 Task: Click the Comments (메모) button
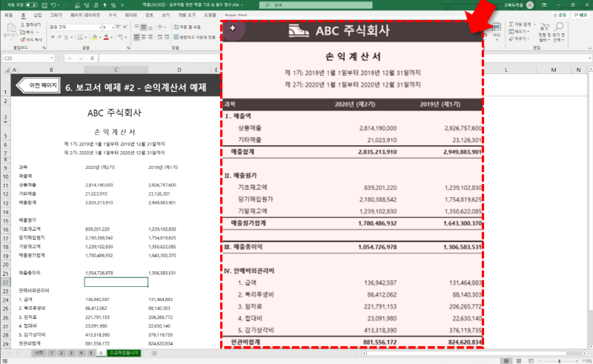click(x=580, y=15)
